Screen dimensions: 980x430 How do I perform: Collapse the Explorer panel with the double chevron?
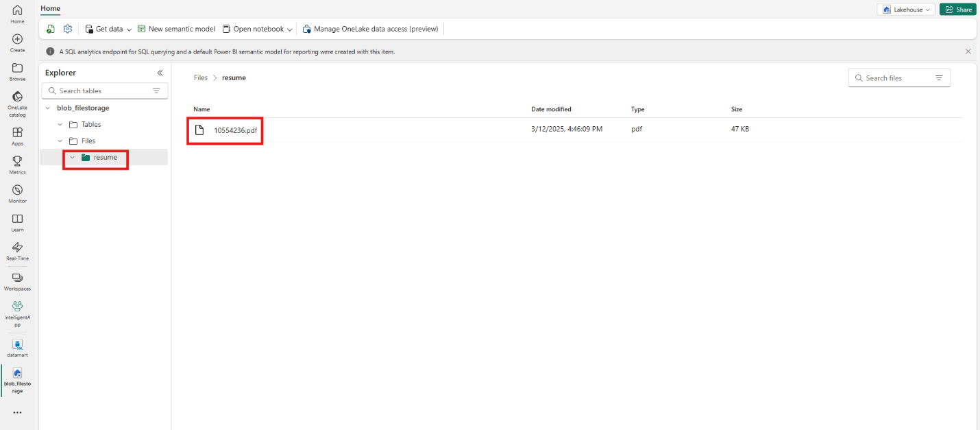160,73
